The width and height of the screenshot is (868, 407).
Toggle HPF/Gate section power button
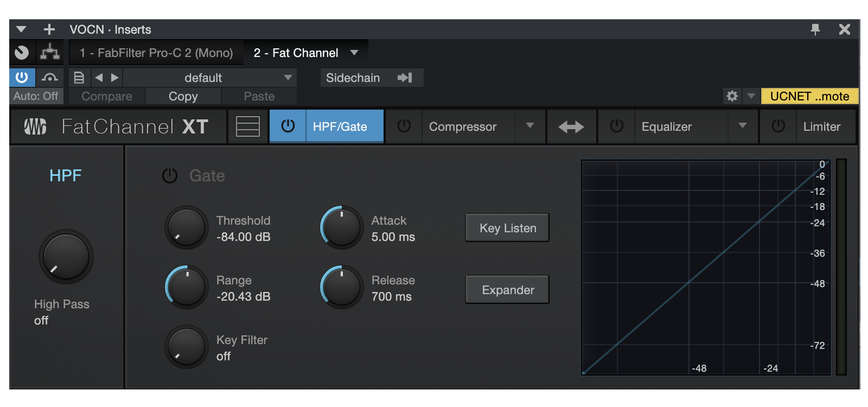[x=288, y=126]
